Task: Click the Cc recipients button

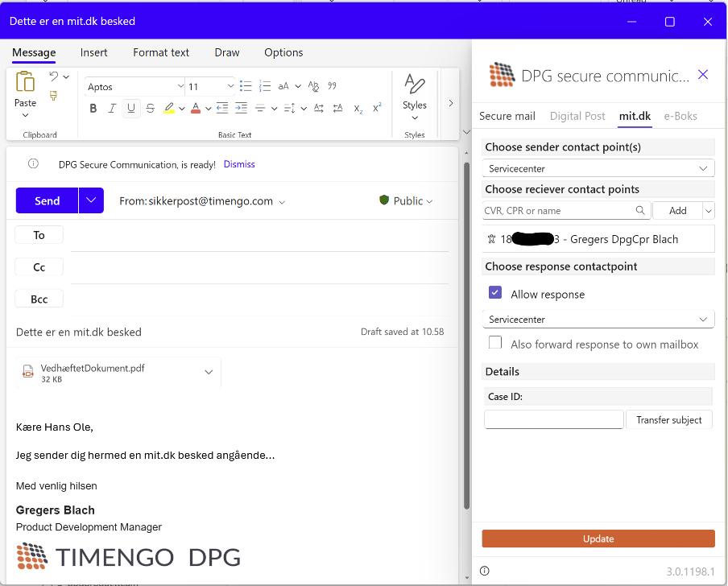Action: click(39, 267)
